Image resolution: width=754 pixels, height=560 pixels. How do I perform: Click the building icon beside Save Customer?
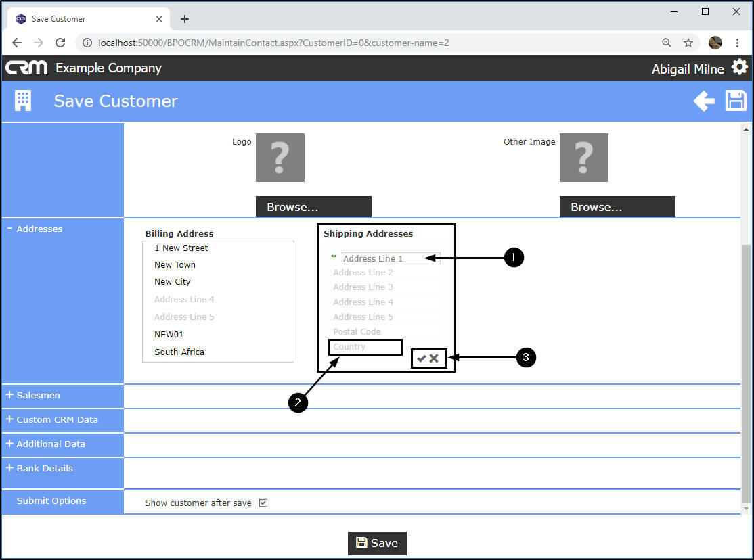(x=23, y=101)
